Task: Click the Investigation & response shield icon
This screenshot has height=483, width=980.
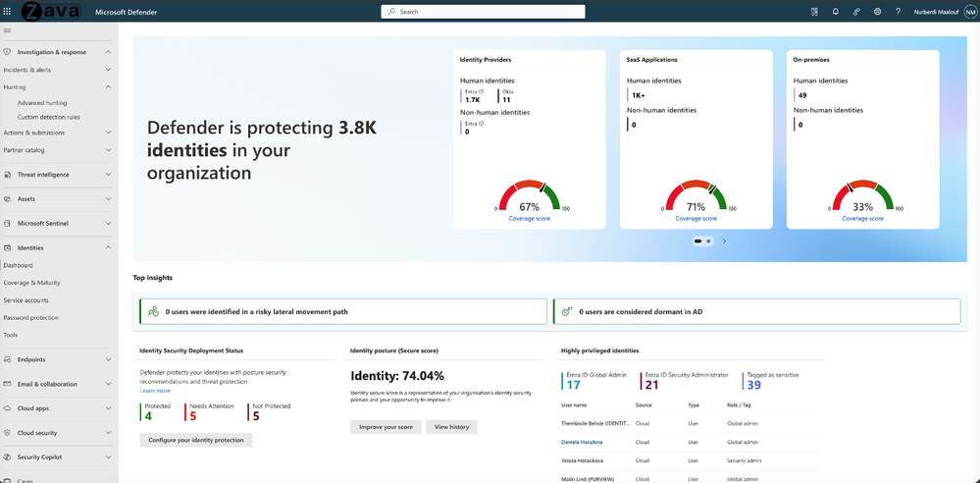Action: pyautogui.click(x=8, y=52)
